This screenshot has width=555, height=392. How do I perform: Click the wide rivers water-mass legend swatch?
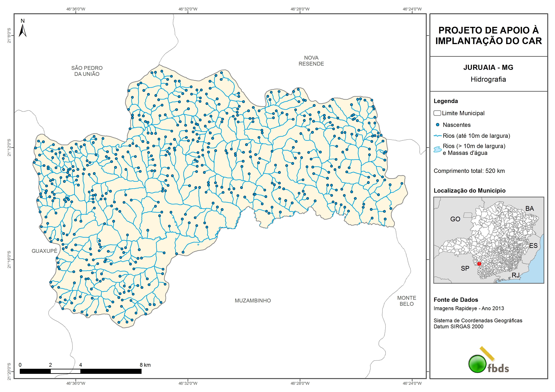pyautogui.click(x=437, y=149)
